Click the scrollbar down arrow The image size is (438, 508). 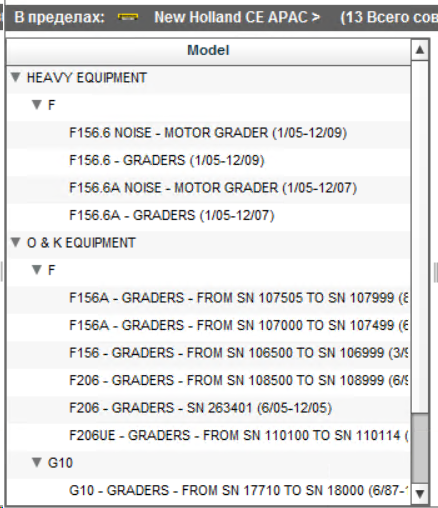pyautogui.click(x=420, y=493)
